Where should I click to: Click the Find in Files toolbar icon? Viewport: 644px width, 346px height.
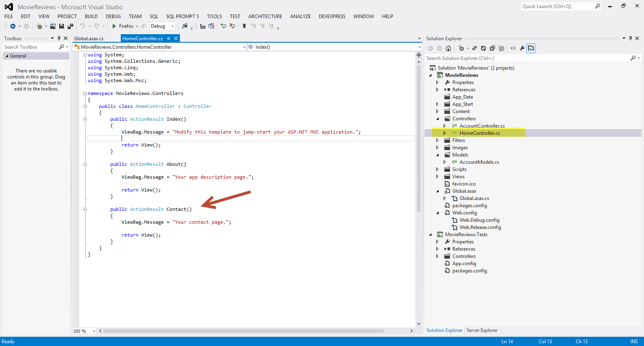[184, 26]
